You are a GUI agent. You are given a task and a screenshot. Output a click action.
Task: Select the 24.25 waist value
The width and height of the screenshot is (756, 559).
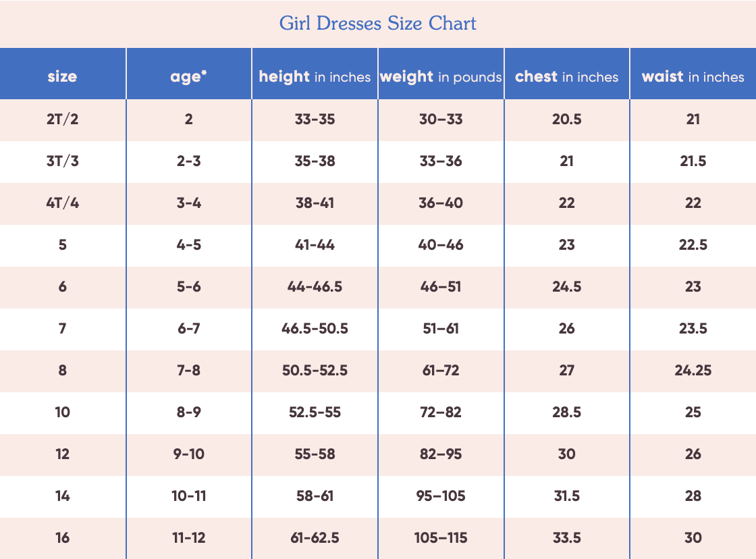[x=693, y=371]
